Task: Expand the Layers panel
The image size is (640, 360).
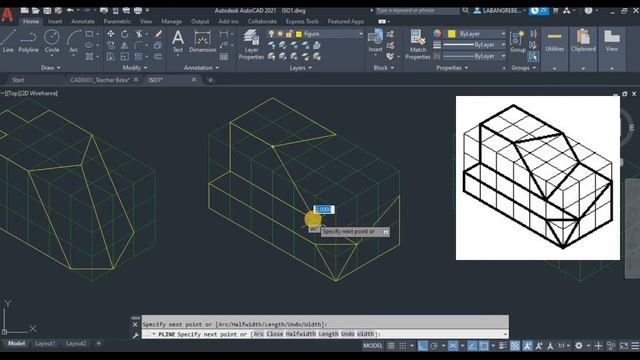Action: [300, 68]
